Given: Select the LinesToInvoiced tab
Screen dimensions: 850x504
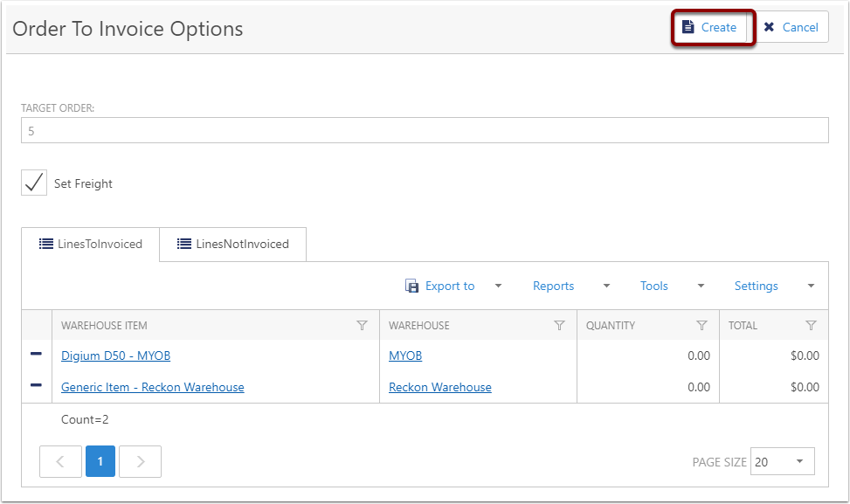Looking at the screenshot, I should [91, 244].
